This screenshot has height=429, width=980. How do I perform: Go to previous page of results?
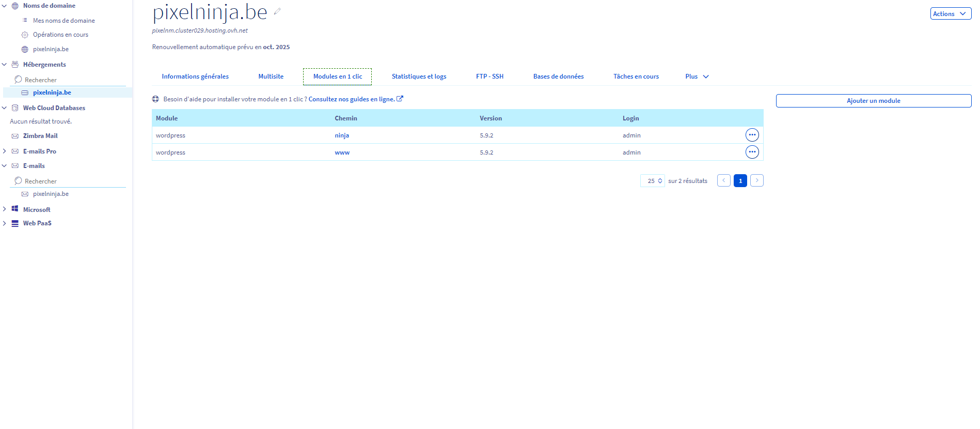723,180
